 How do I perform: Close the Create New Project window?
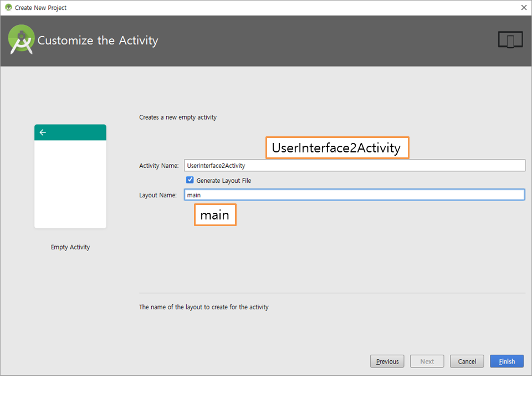pyautogui.click(x=524, y=8)
